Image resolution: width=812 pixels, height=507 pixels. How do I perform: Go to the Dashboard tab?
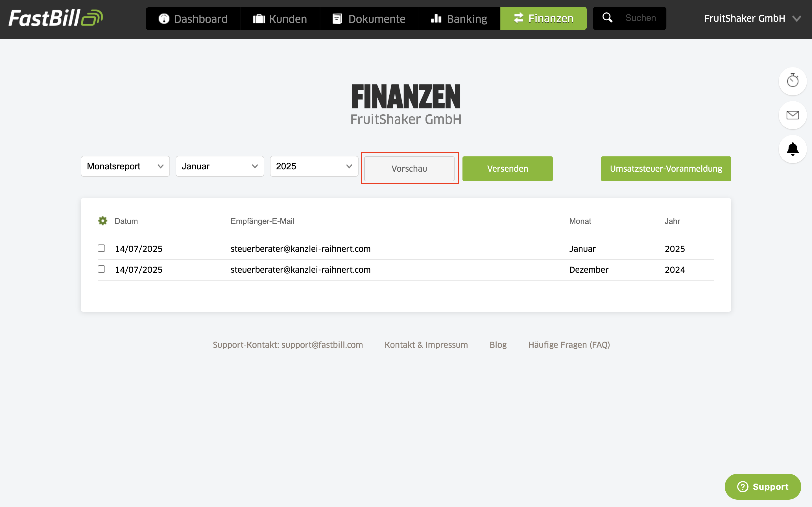click(193, 19)
